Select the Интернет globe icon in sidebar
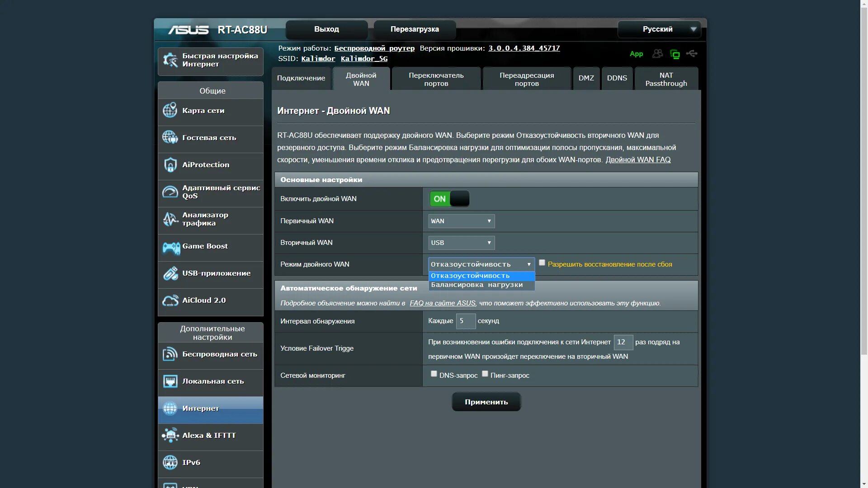 (x=170, y=408)
